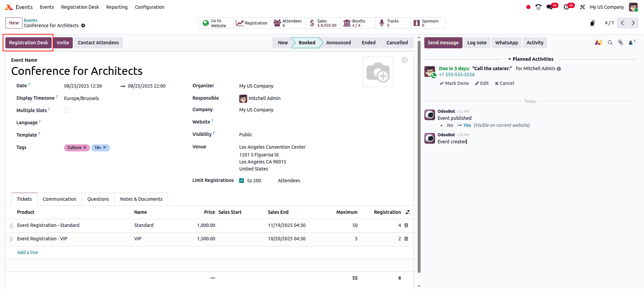Click the bookmark icon beside record pager

[592, 23]
